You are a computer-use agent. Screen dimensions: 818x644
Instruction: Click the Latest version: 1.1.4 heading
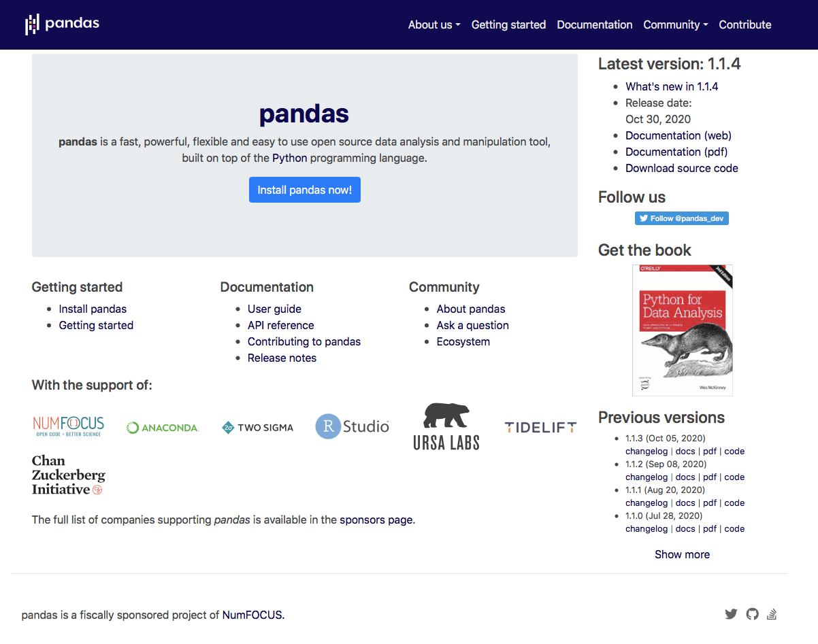point(670,64)
